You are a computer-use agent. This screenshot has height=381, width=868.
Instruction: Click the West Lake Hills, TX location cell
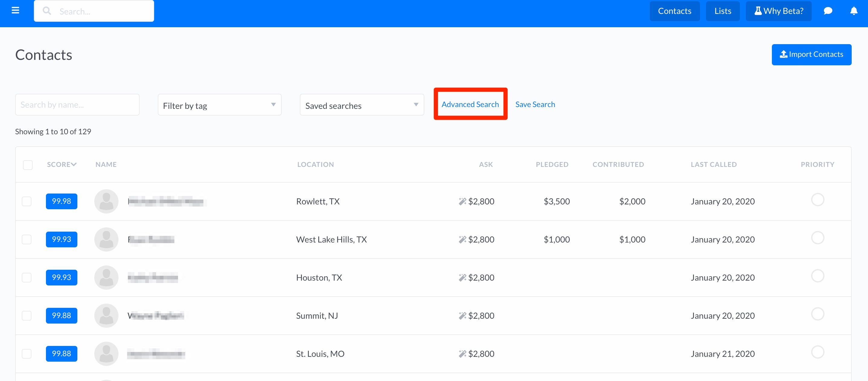coord(331,240)
